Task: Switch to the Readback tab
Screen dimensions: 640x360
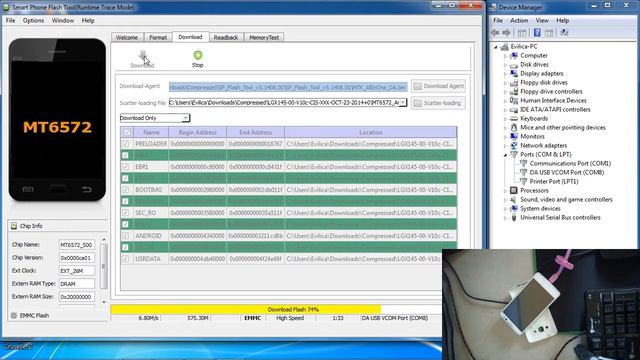Action: tap(226, 38)
